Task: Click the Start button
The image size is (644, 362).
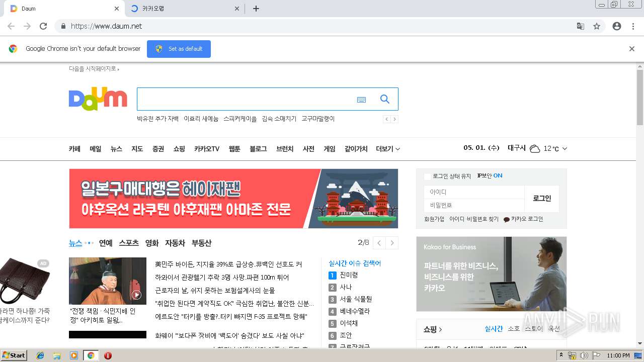Action: tap(14, 355)
